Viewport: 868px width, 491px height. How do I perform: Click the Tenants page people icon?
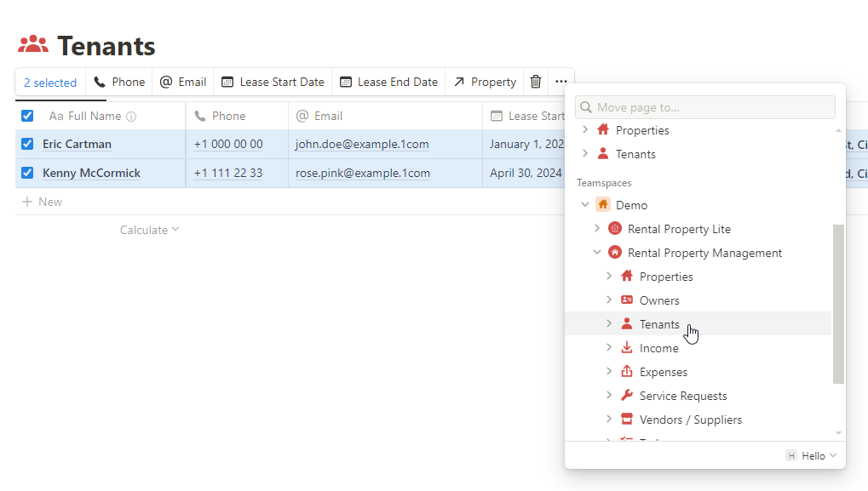tap(33, 45)
